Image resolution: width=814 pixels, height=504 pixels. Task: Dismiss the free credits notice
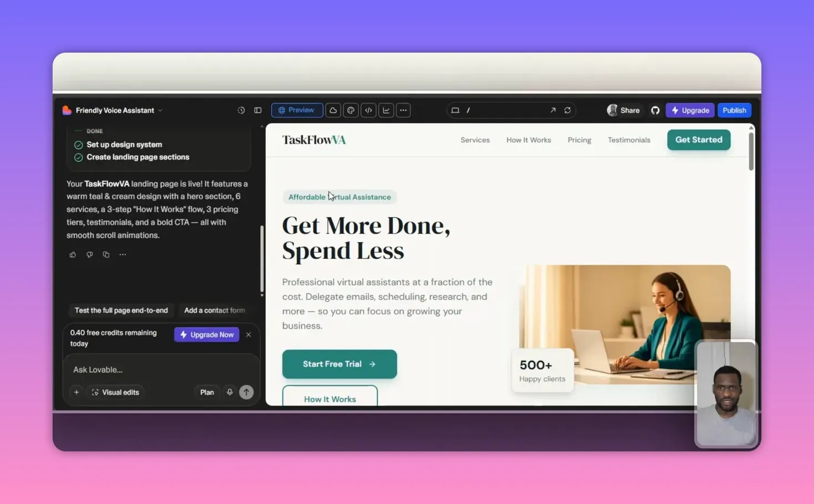point(249,335)
